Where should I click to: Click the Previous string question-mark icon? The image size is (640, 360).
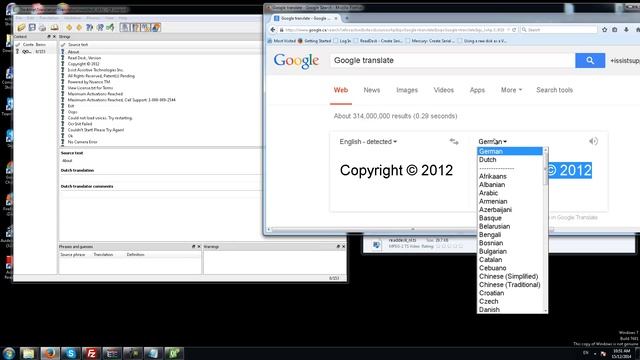[89, 27]
